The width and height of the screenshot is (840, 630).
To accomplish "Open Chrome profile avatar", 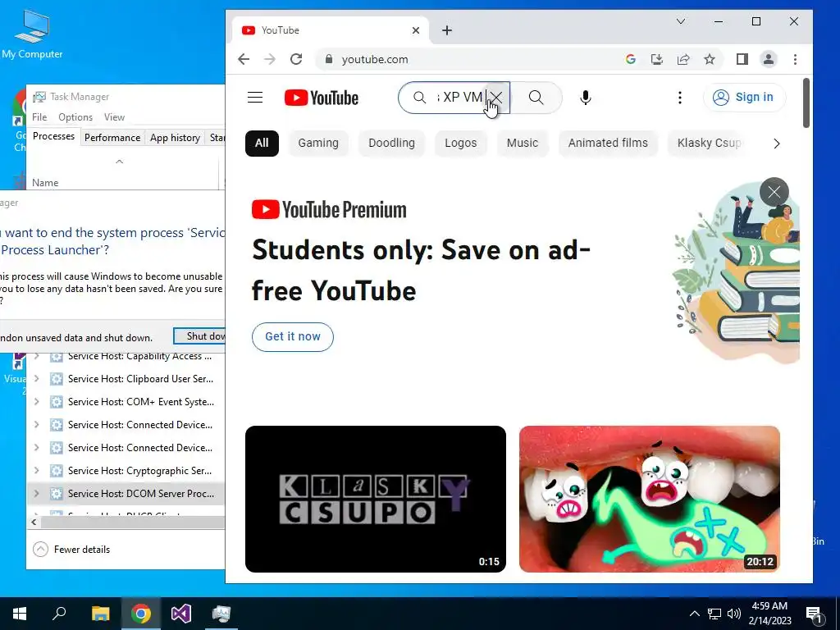I will tap(768, 59).
